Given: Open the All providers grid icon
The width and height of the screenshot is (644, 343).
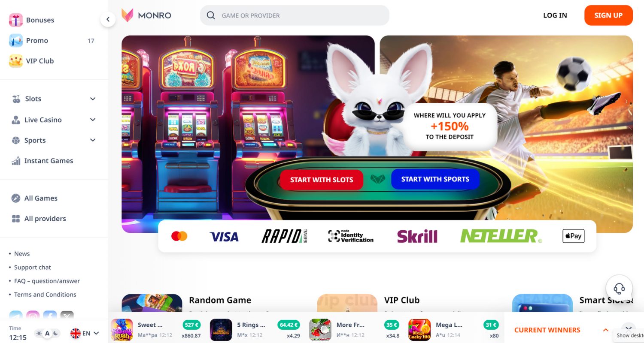Looking at the screenshot, I should [x=16, y=219].
